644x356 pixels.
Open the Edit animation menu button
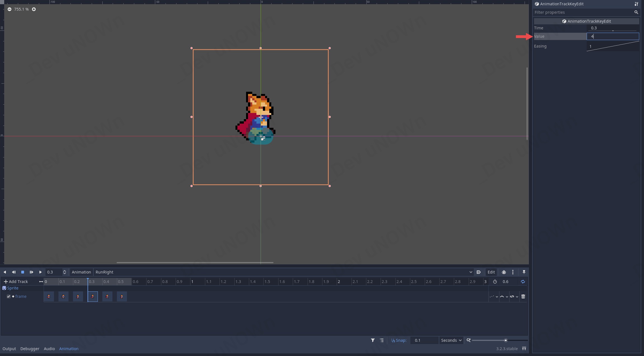(x=491, y=272)
